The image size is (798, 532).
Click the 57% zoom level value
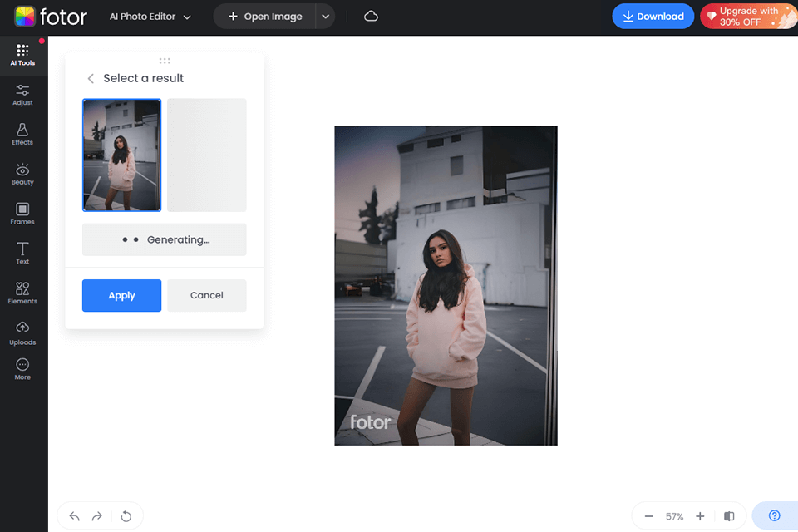[674, 516]
